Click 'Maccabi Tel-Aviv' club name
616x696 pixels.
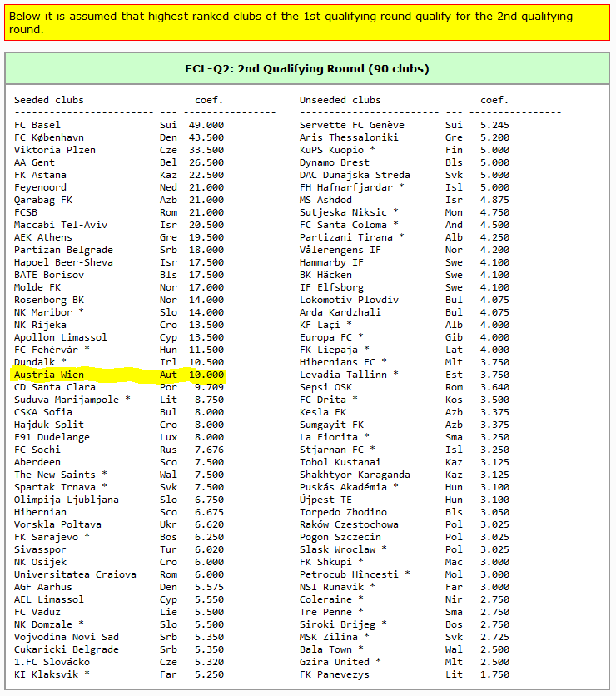(x=61, y=225)
